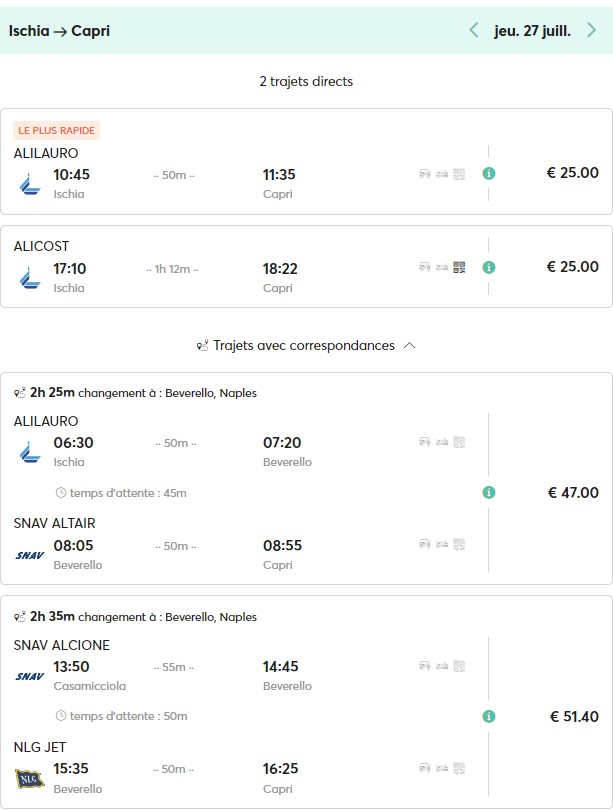Select the €25.00 Alicost fare at 17:10
This screenshot has width=613, height=810.
572,267
